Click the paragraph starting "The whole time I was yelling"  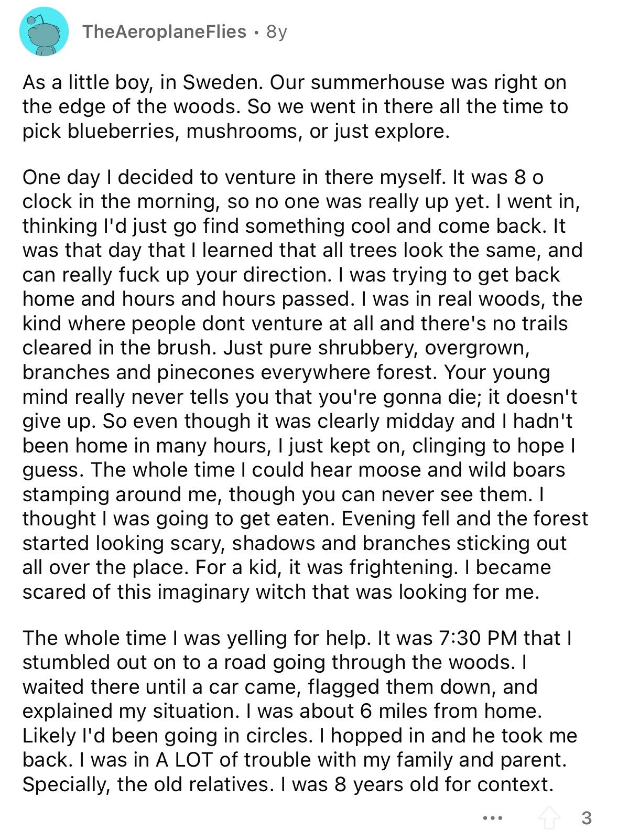(x=300, y=711)
